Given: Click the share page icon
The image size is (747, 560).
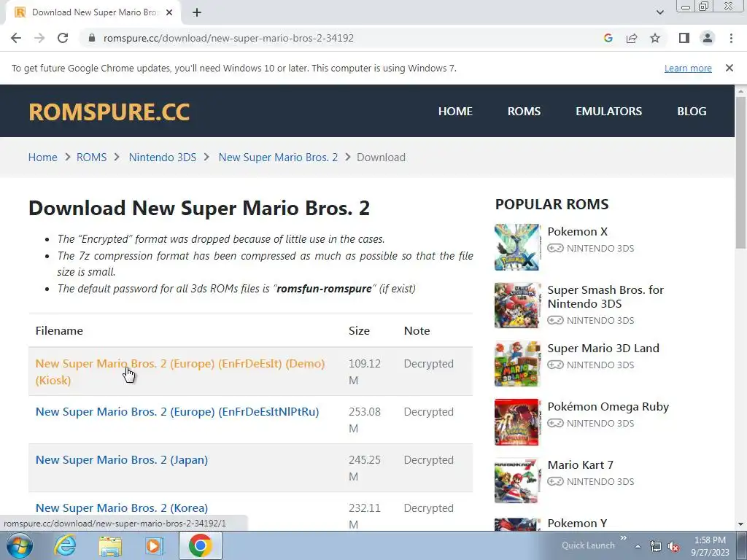Looking at the screenshot, I should [x=632, y=38].
